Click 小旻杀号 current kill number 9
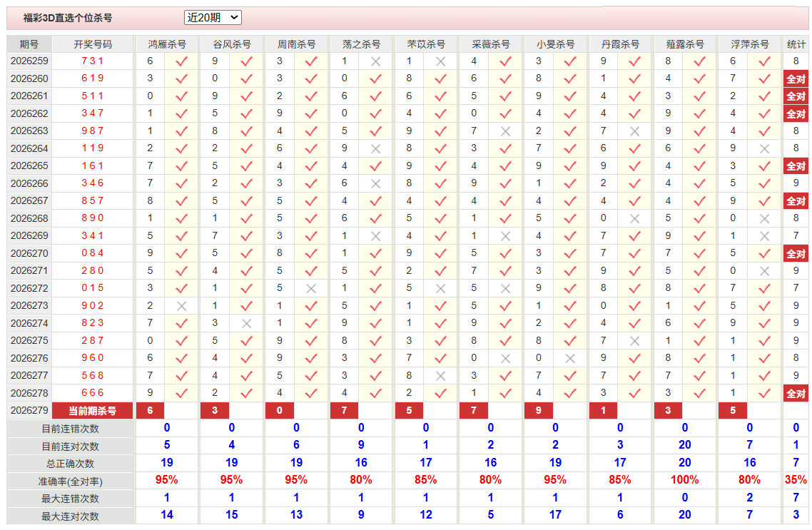 539,411
